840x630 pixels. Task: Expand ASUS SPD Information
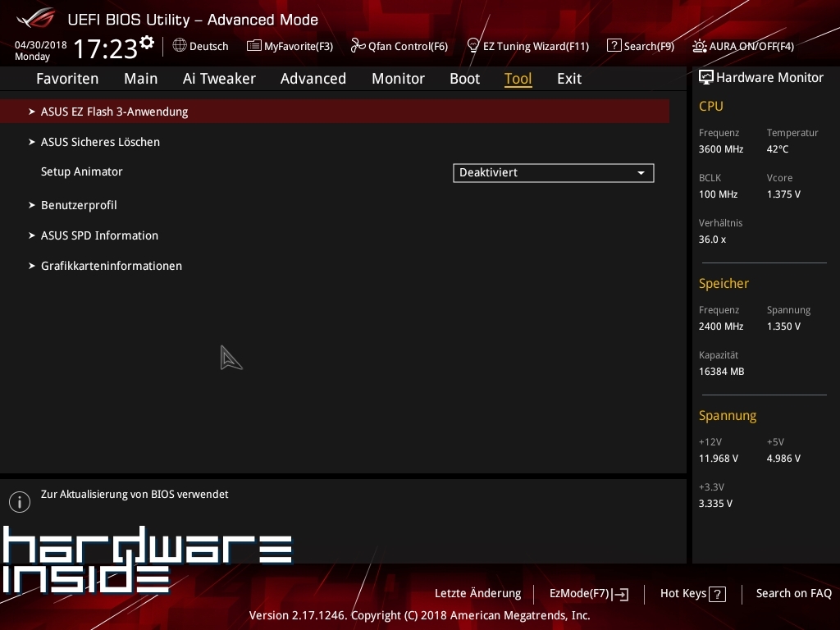99,235
